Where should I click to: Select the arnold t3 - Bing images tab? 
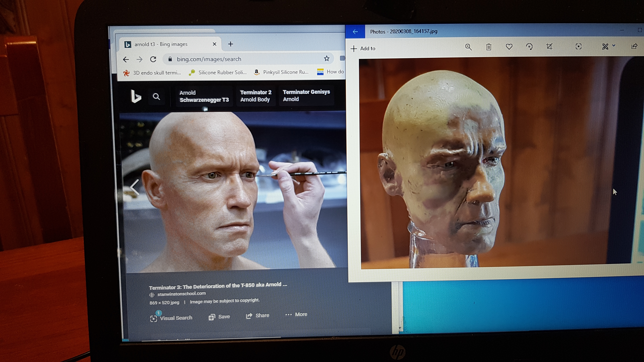click(x=170, y=44)
